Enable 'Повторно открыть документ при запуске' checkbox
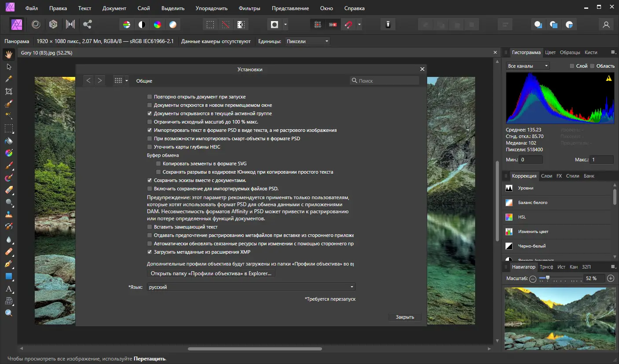619x364 pixels. (x=150, y=97)
